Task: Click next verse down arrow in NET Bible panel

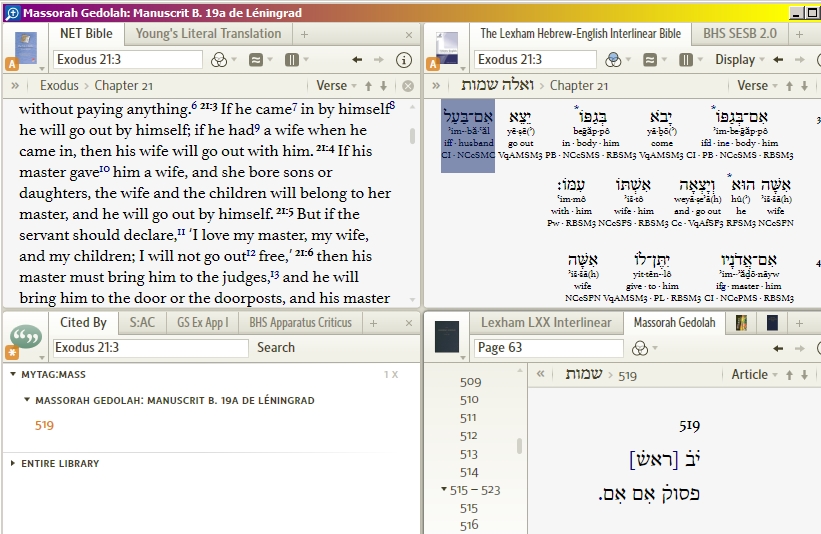Action: click(x=383, y=86)
